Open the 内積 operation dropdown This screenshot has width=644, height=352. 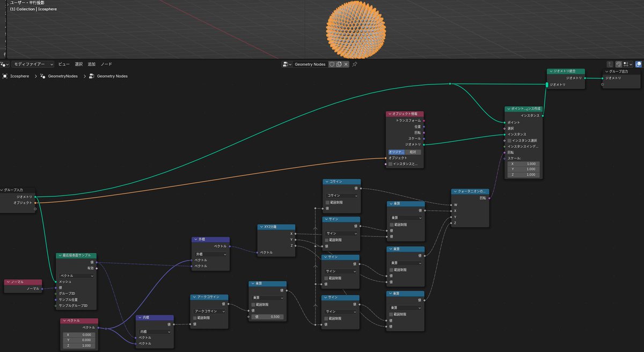(154, 332)
